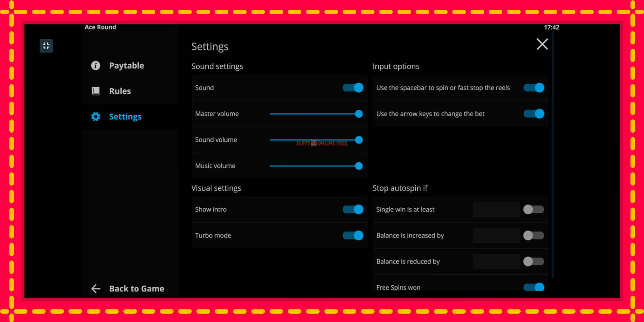The height and width of the screenshot is (322, 644).
Task: Click the Settings gear icon
Action: (x=96, y=117)
